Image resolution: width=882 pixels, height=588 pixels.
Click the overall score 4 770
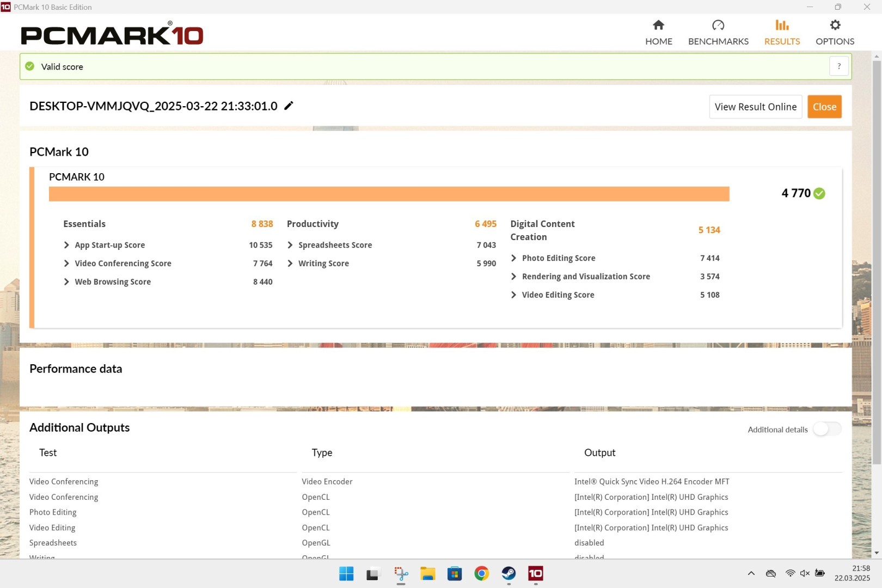[x=796, y=193]
